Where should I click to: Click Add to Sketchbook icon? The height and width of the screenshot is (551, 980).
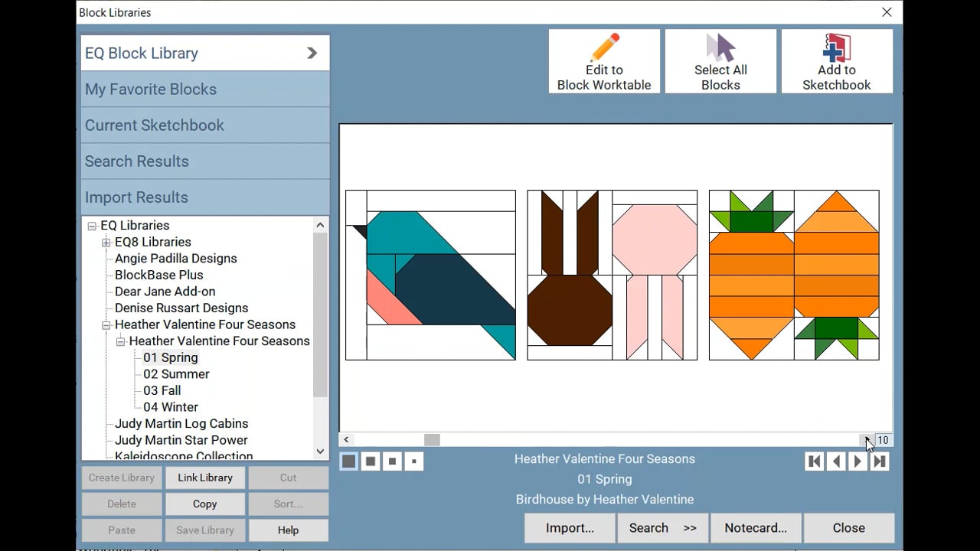coord(837,47)
